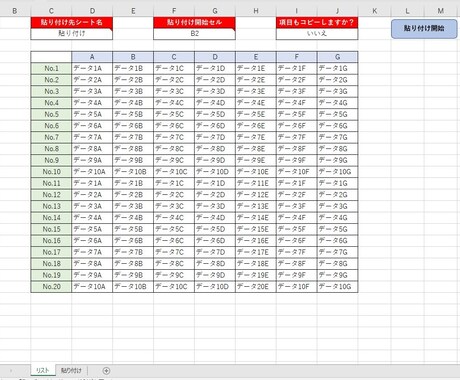Click cell データ7G in row No.7
This screenshot has height=380, width=460.
click(x=337, y=137)
